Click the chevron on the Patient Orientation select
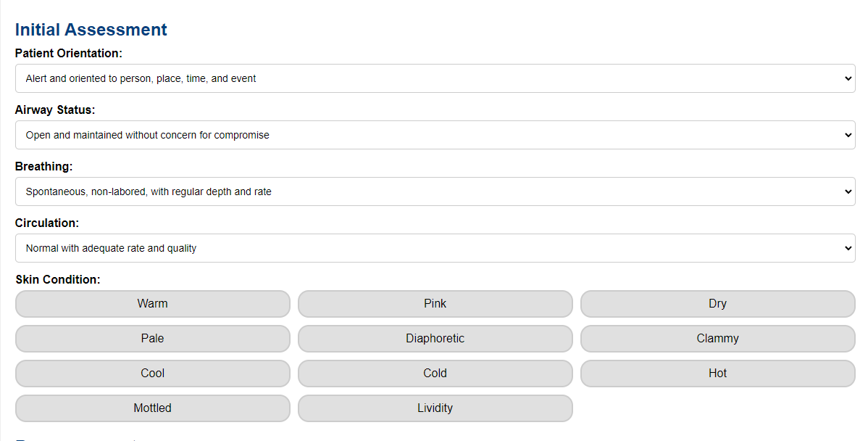Image resolution: width=868 pixels, height=441 pixels. click(848, 78)
